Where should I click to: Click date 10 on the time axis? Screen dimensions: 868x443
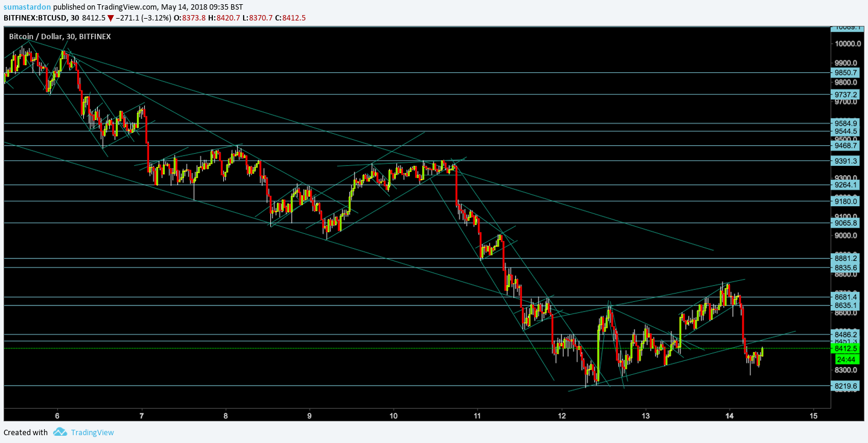(x=393, y=416)
